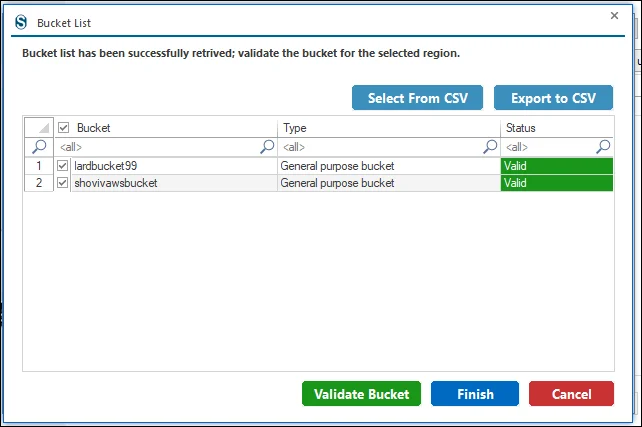The image size is (642, 427).
Task: Close the Bucket List dialog
Action: [x=614, y=16]
